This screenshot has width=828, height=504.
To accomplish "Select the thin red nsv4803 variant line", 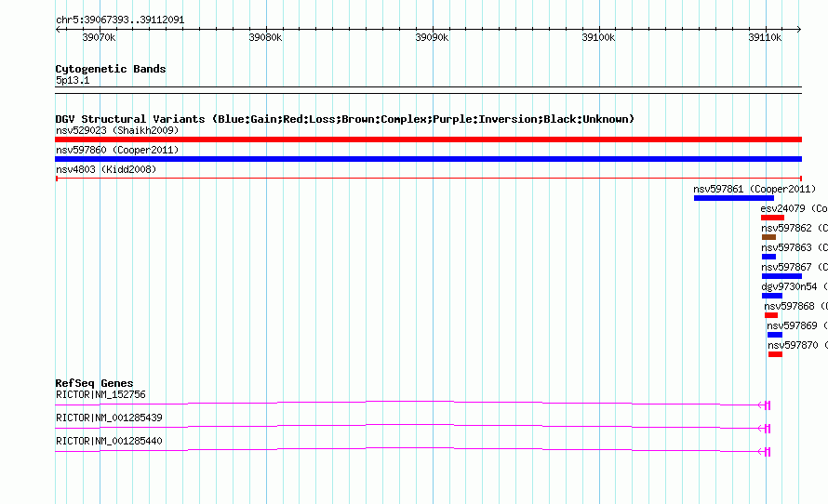I will click(x=428, y=179).
